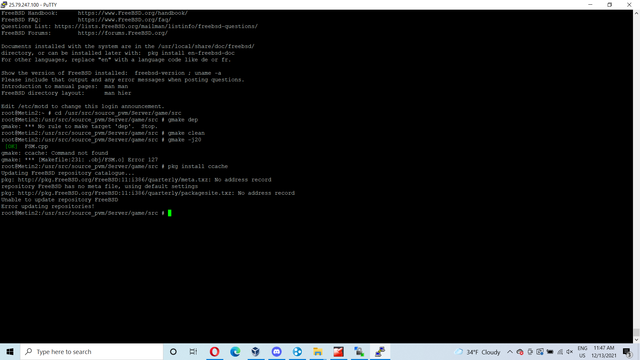The width and height of the screenshot is (640, 360).
Task: Open the clock showing 11:47 AM
Action: coord(604,352)
